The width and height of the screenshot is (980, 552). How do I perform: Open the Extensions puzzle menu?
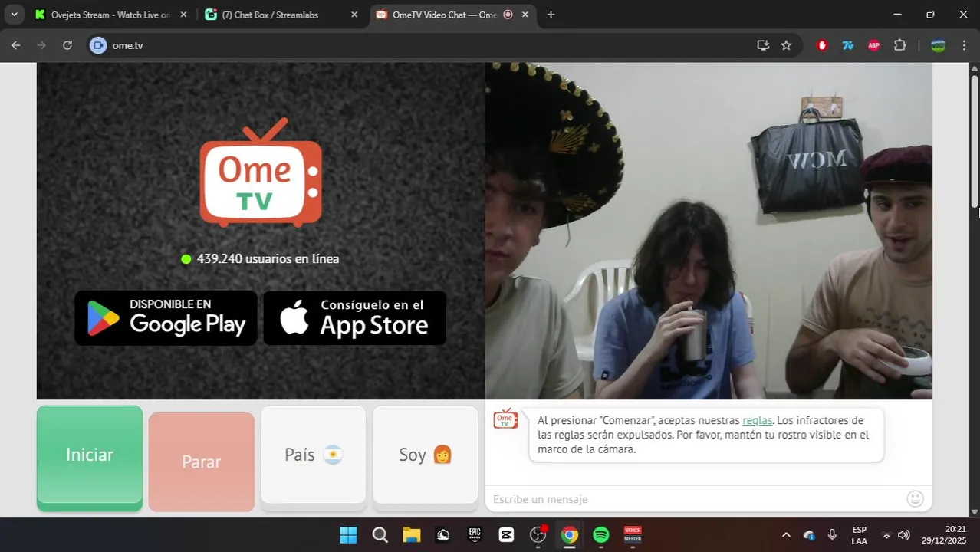pyautogui.click(x=900, y=45)
